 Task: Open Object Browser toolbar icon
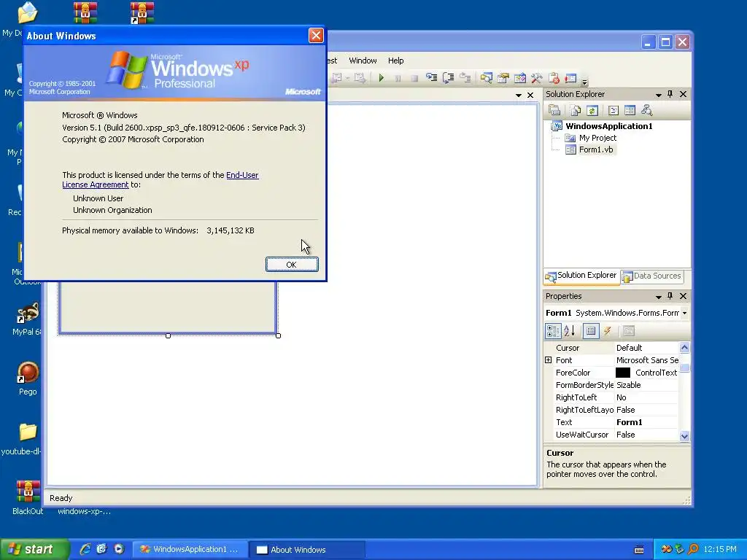[519, 77]
